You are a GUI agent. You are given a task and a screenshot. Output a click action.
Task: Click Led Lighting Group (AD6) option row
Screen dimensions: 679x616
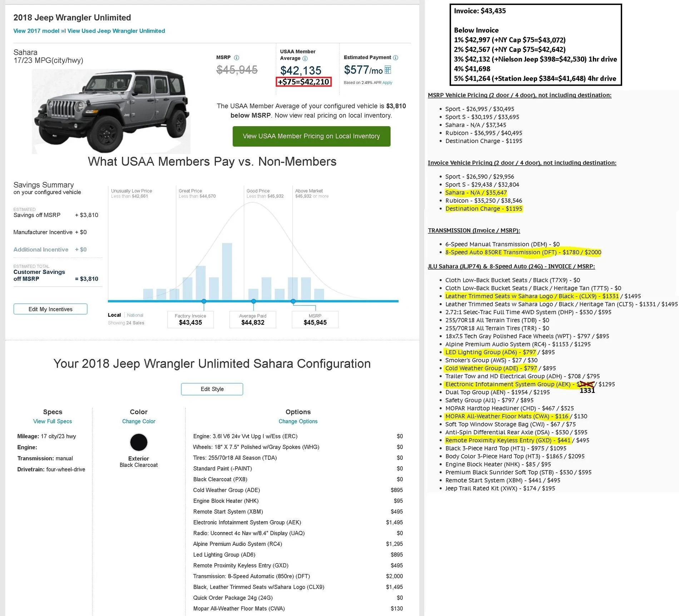pyautogui.click(x=298, y=555)
